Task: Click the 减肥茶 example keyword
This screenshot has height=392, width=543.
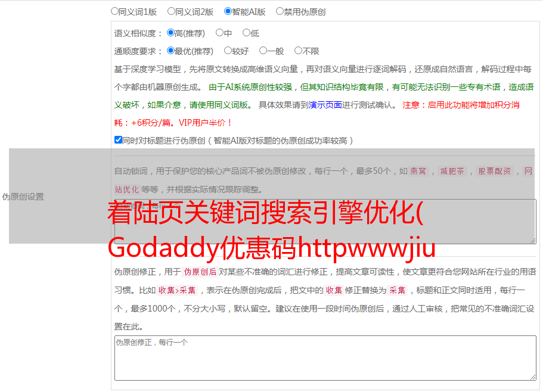Action: (452, 171)
